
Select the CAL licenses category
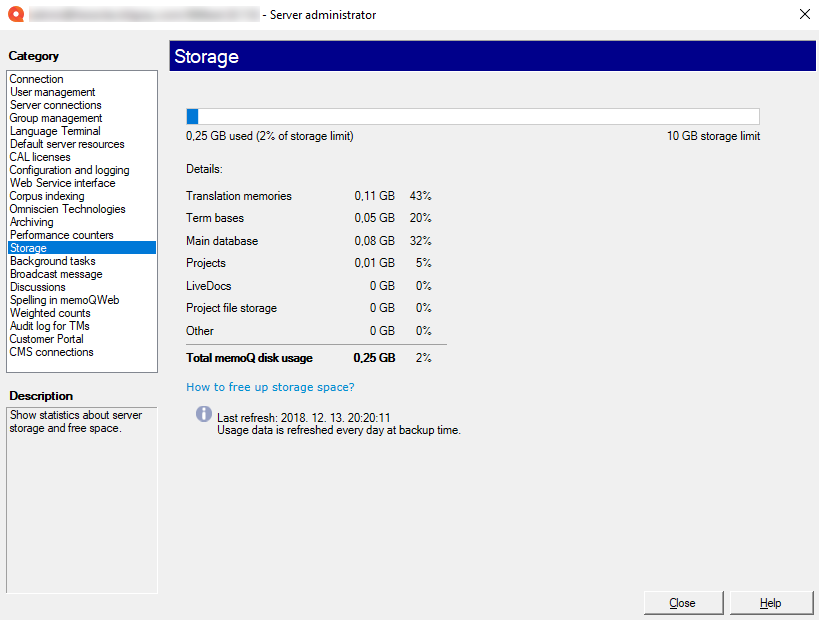point(40,156)
